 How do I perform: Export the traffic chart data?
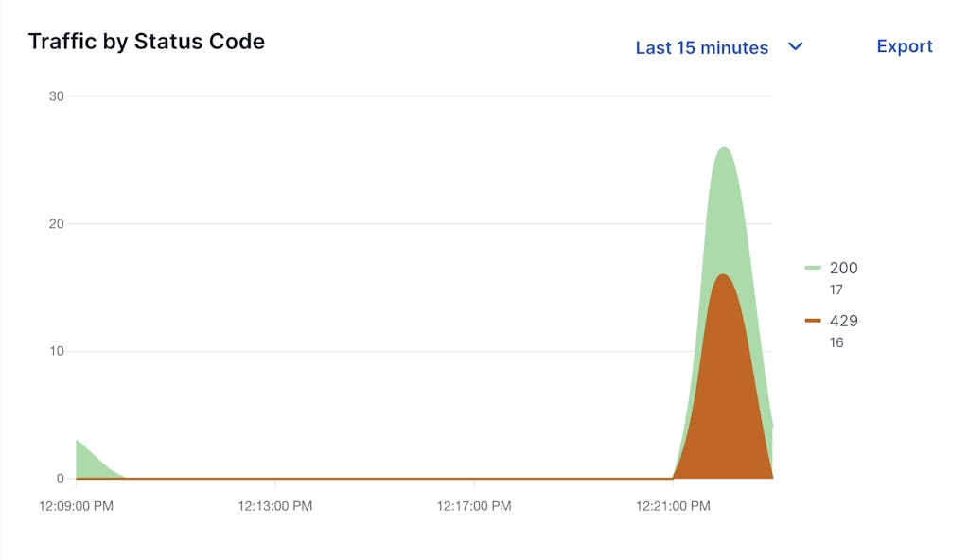pos(904,46)
